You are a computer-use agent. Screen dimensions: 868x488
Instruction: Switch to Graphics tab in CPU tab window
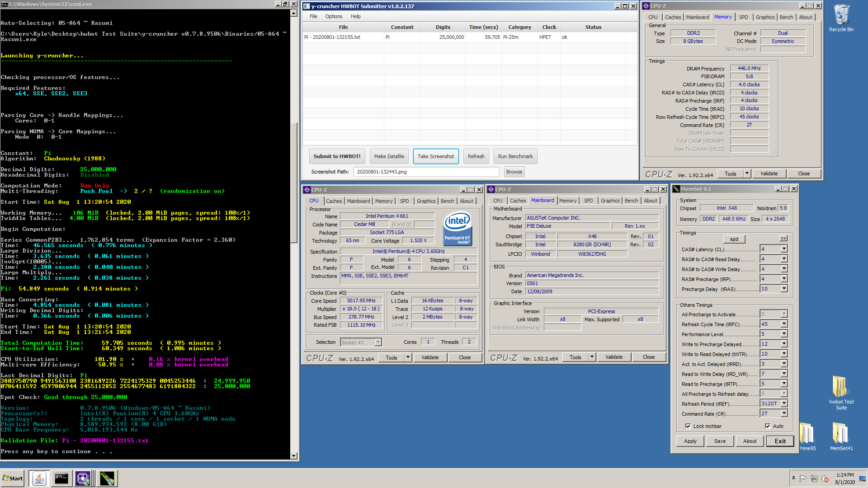[426, 201]
